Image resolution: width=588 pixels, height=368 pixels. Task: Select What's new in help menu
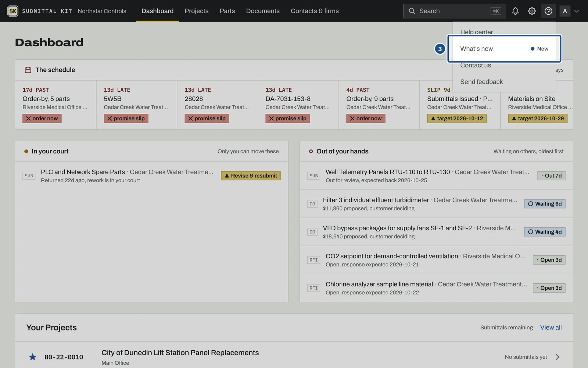pyautogui.click(x=504, y=49)
